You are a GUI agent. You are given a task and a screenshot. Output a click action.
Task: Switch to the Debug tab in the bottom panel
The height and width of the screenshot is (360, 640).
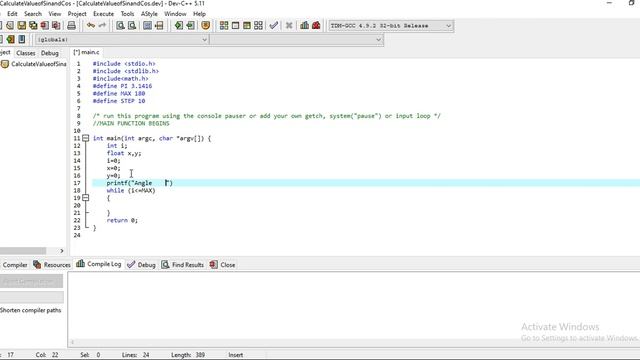[x=141, y=265]
